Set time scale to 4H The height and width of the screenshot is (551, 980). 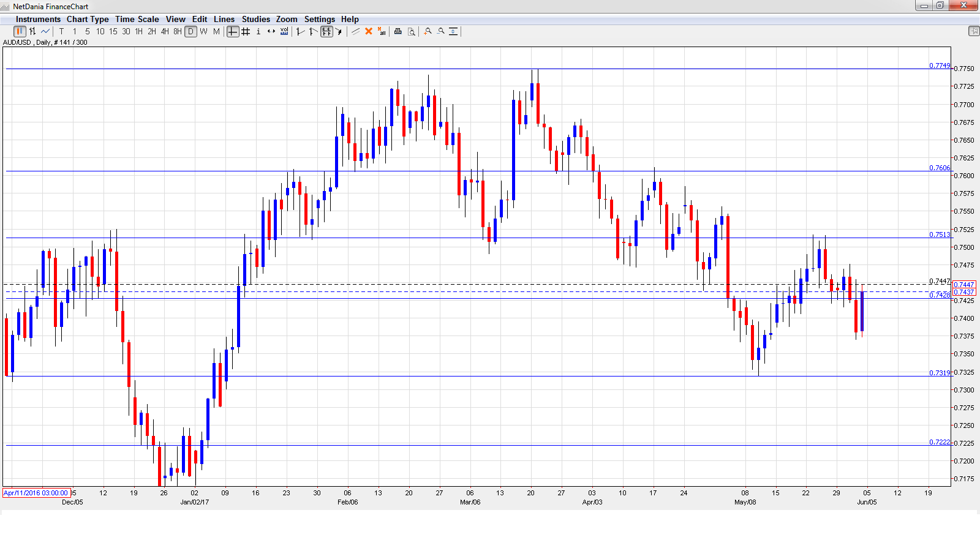[165, 31]
